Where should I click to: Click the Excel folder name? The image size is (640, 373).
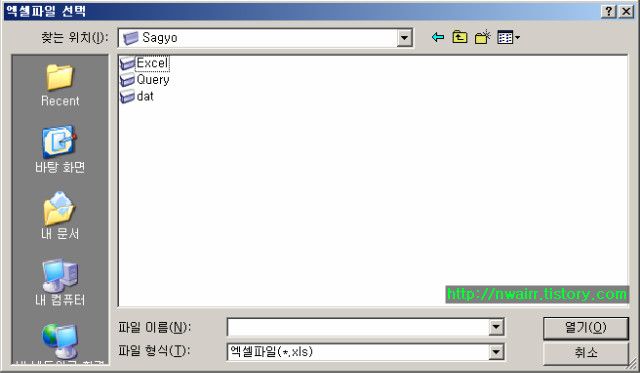tap(152, 63)
